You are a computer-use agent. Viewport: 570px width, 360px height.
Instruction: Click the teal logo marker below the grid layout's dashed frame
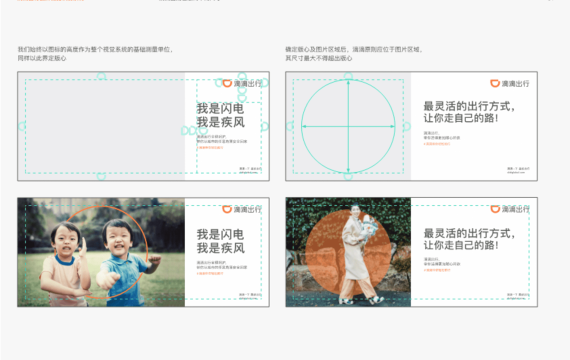[101, 176]
